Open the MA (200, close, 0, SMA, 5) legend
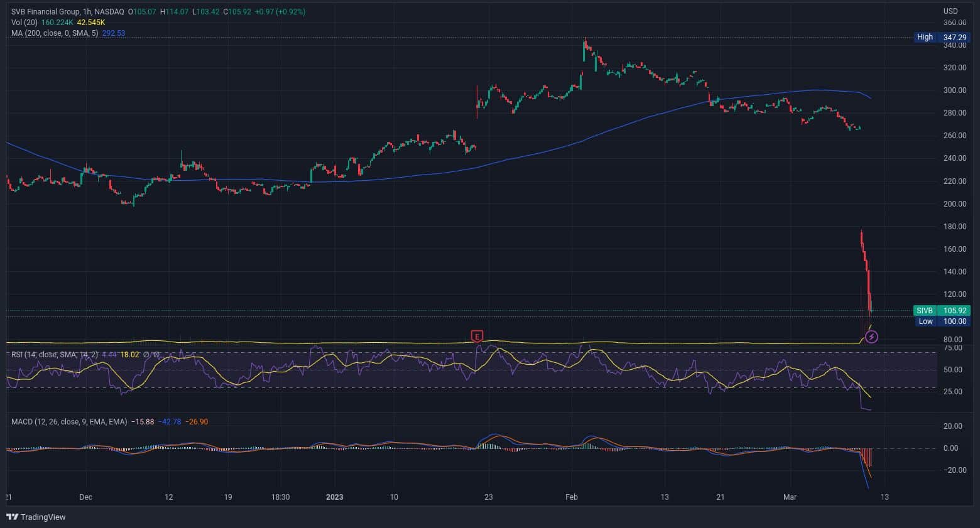This screenshot has height=528, width=980. click(55, 33)
